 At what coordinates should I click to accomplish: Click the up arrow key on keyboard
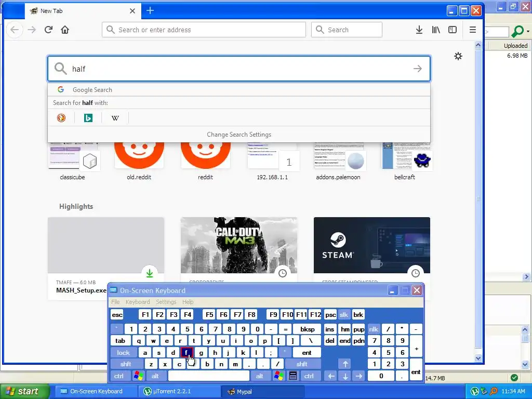(x=345, y=364)
